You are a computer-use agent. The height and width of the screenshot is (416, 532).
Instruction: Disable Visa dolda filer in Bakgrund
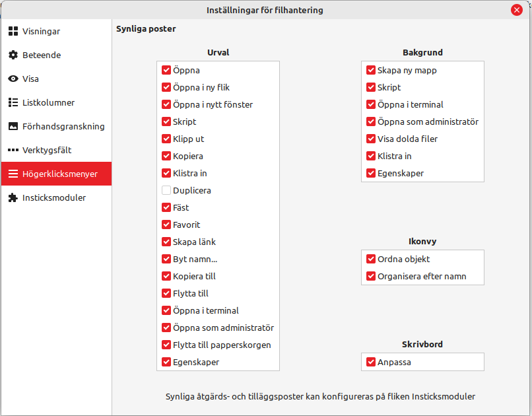[371, 139]
